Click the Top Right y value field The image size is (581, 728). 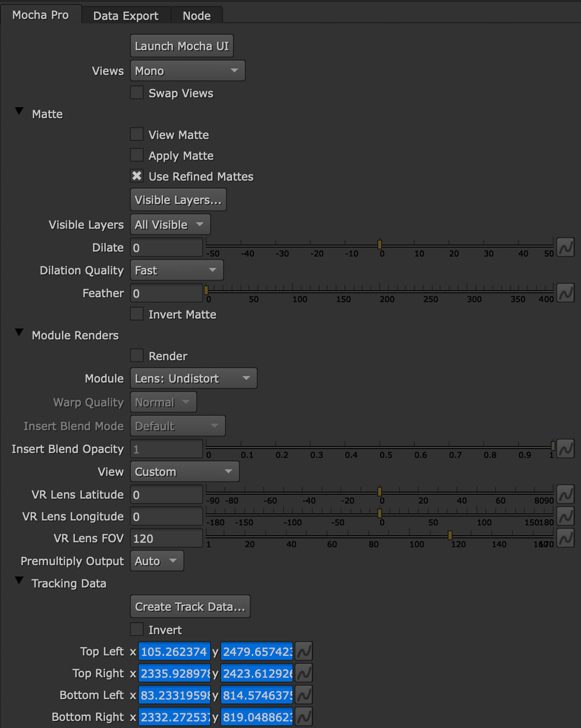click(257, 673)
